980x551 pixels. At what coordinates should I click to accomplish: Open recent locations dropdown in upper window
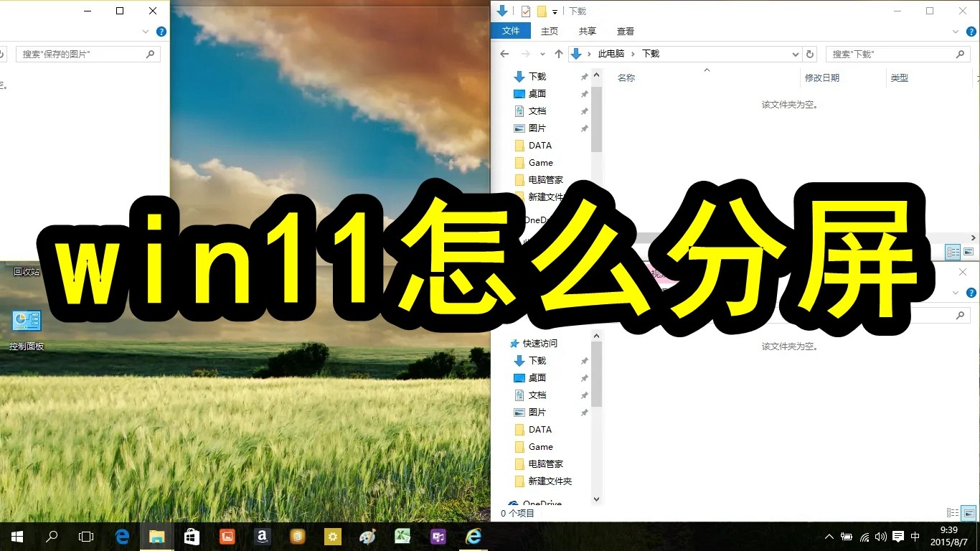point(542,54)
